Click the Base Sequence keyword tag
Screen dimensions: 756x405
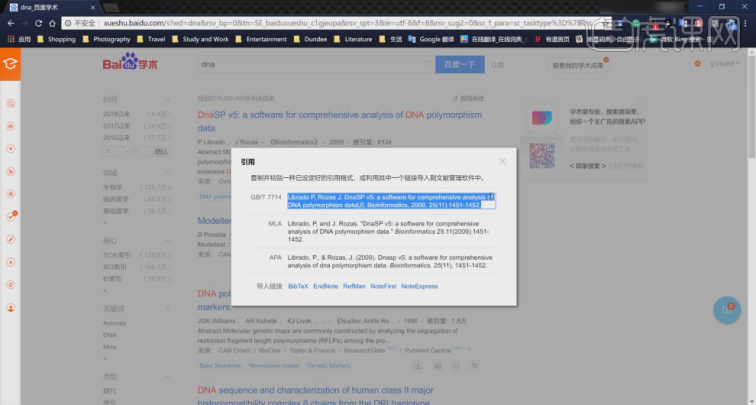click(220, 365)
